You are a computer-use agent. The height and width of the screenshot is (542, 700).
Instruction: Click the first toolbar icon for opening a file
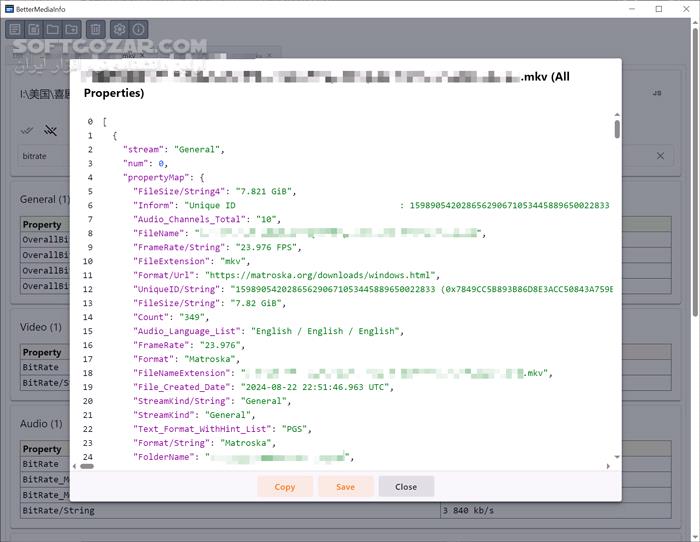coord(15,30)
